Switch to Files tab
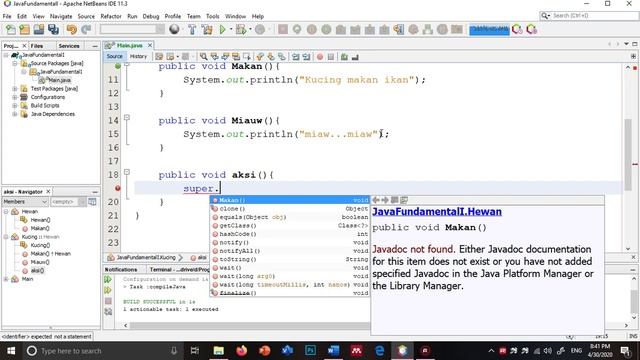This screenshot has width=640, height=360. coord(37,46)
